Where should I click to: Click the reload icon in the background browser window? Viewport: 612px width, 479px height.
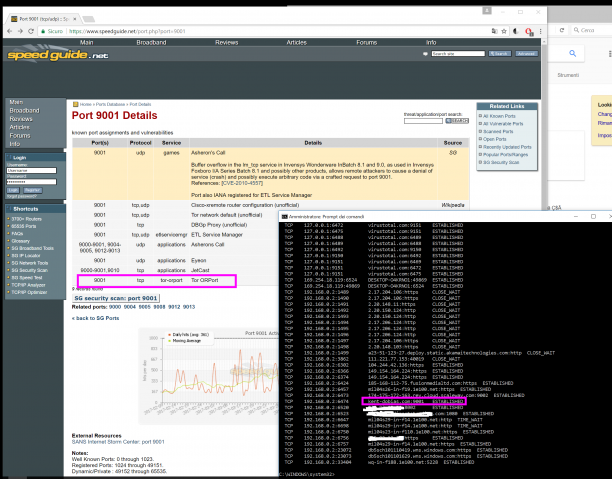pos(562,30)
